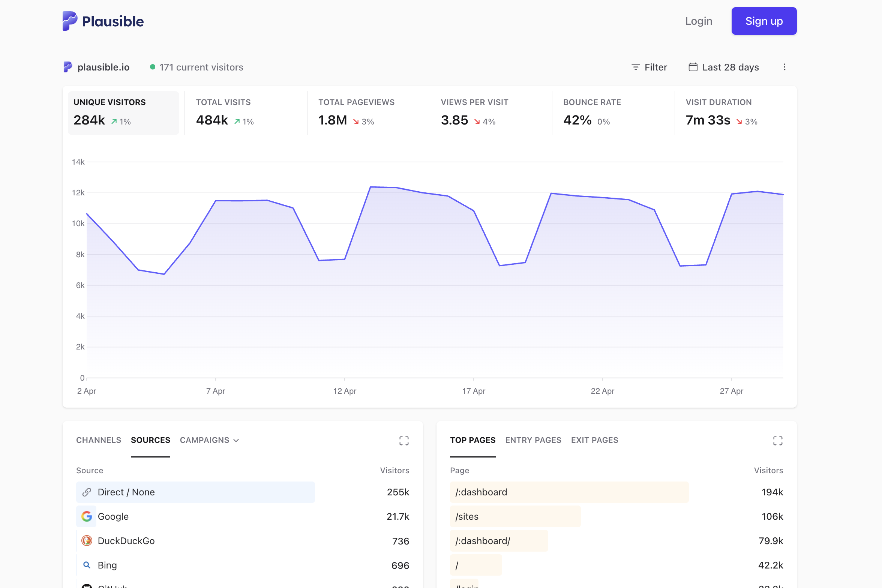Open the Campaigns dropdown

tap(209, 440)
